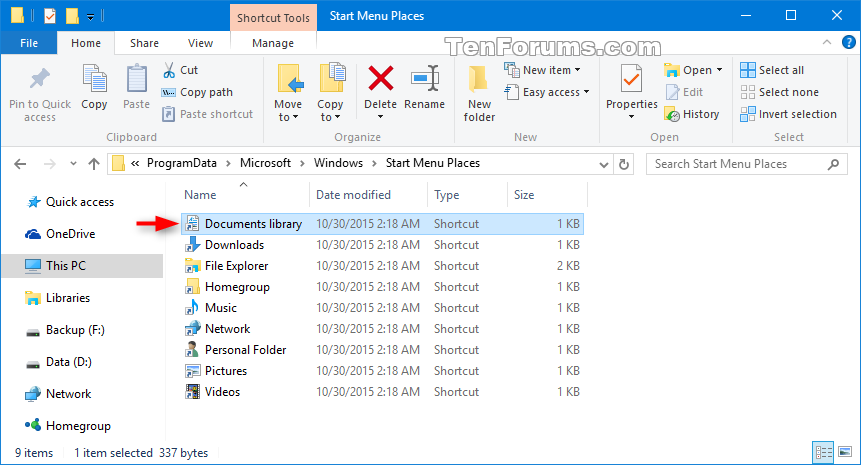Switch to the View ribbon tab
Viewport: 861px width, 465px height.
[x=200, y=43]
